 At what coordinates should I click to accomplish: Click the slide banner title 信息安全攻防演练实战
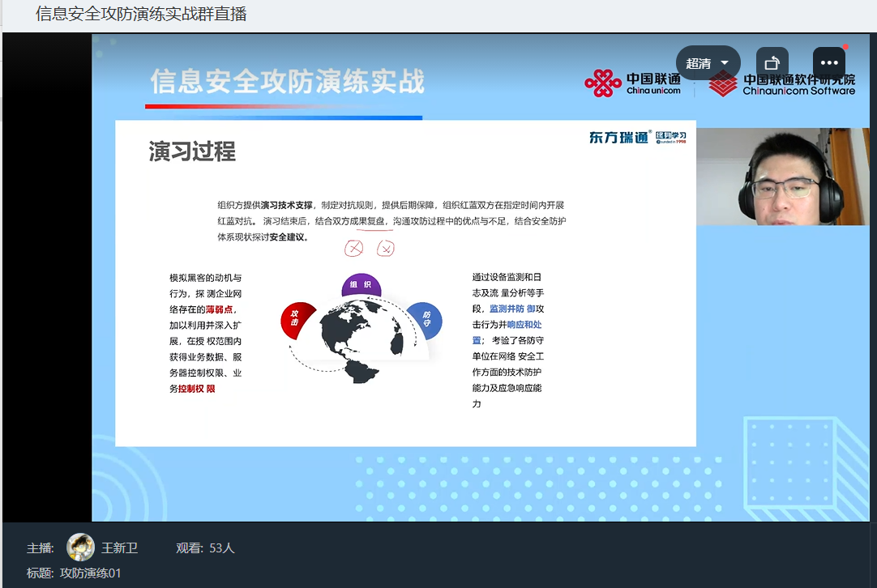[288, 81]
